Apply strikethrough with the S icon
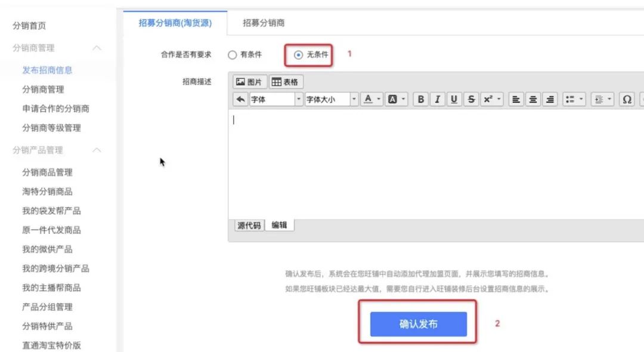The height and width of the screenshot is (352, 644). (x=472, y=99)
